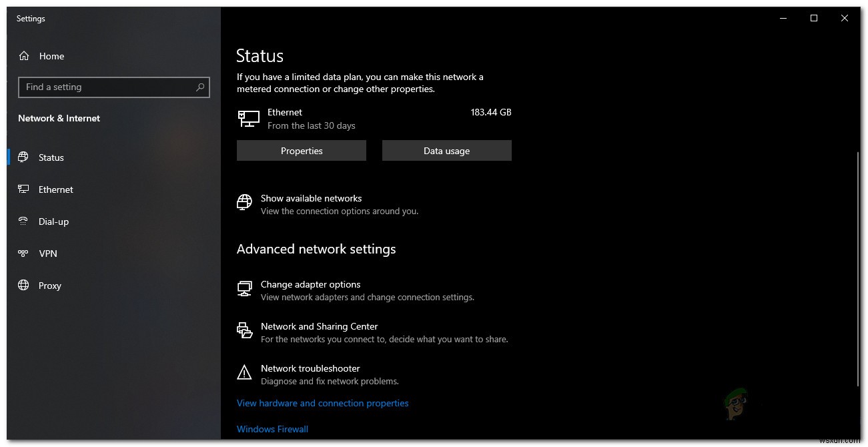
Task: Open Ethernet Properties
Action: [301, 150]
